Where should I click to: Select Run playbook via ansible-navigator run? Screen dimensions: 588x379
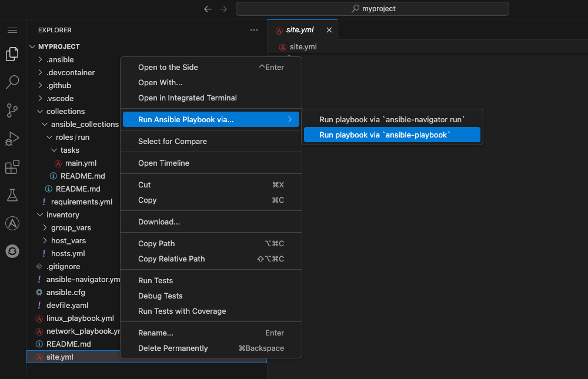[392, 119]
